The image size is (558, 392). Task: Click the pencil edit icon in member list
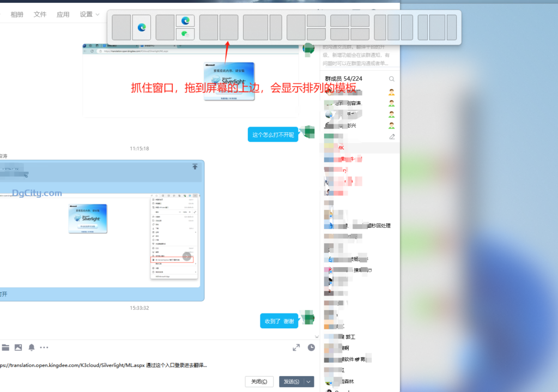[392, 137]
